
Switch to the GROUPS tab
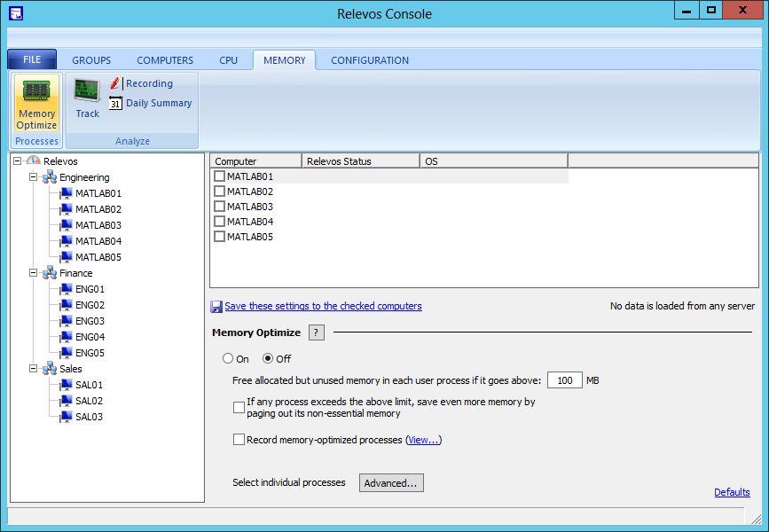(91, 60)
